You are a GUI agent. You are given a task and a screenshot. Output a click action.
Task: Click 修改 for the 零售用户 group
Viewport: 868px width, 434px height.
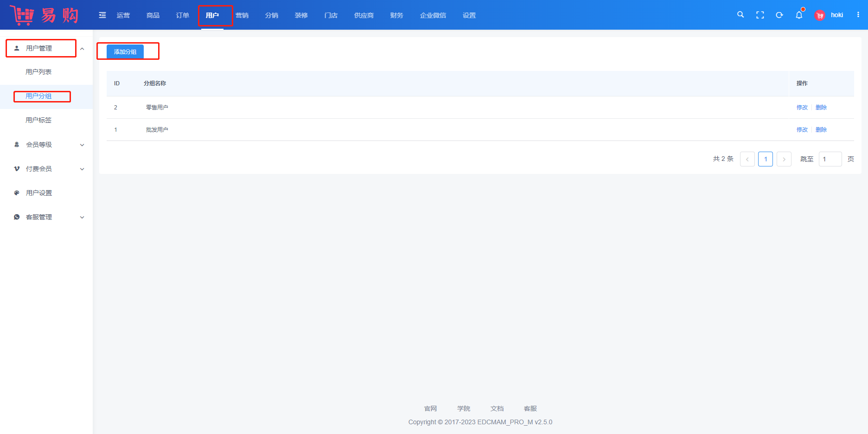[x=802, y=108]
